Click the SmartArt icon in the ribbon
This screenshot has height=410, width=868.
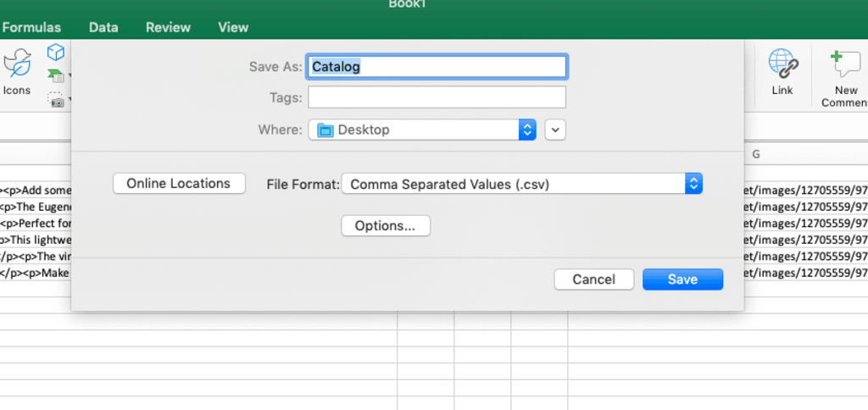(x=57, y=76)
